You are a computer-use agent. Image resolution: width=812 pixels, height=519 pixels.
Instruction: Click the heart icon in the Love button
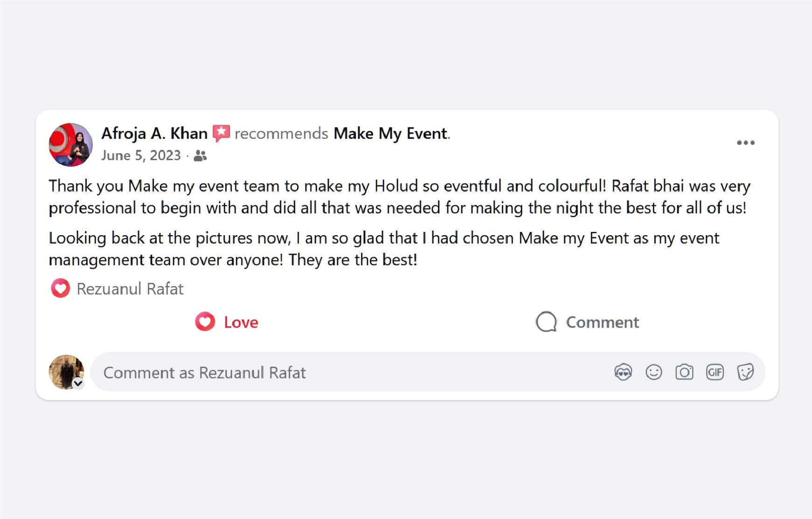pos(205,322)
